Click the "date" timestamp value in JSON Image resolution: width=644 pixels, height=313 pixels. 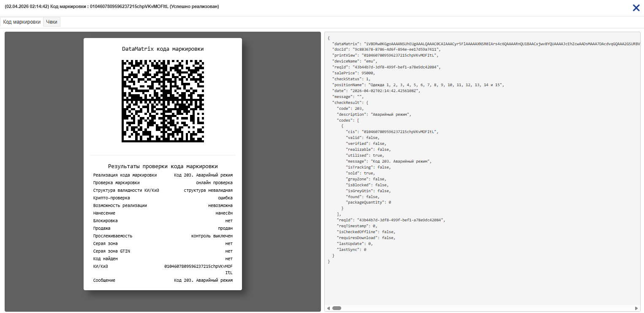(384, 91)
